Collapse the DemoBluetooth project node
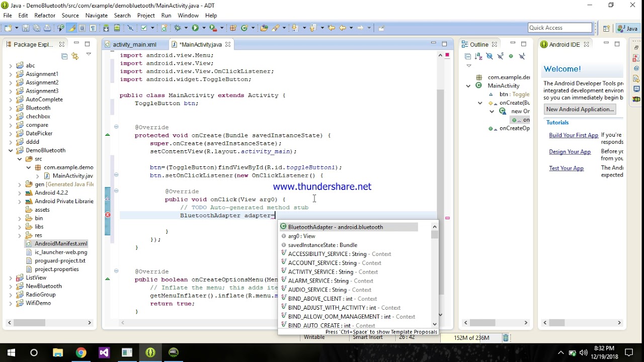The width and height of the screenshot is (644, 362). pyautogui.click(x=11, y=150)
